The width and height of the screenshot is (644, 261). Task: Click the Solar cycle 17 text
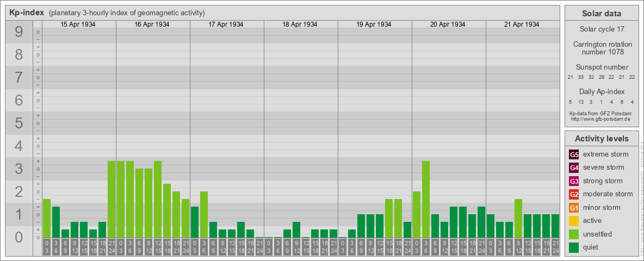coord(602,29)
